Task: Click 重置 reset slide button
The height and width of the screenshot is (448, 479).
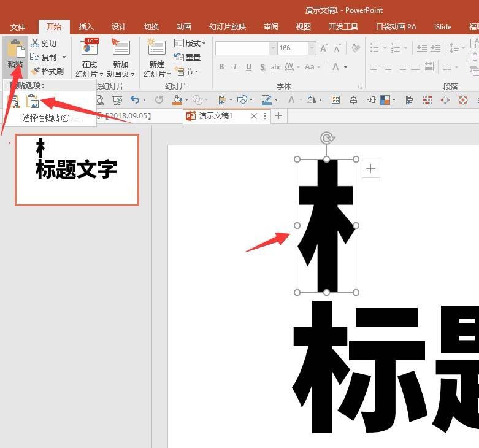Action: coord(188,57)
